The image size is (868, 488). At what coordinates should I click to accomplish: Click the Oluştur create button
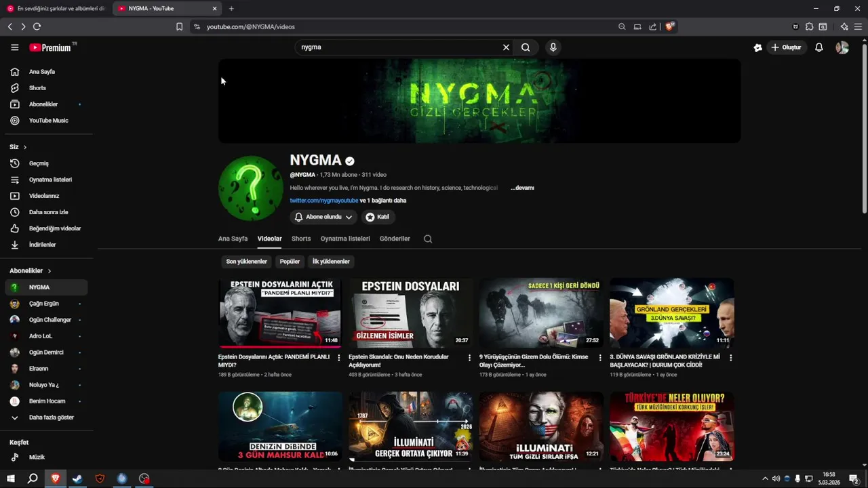[787, 47]
